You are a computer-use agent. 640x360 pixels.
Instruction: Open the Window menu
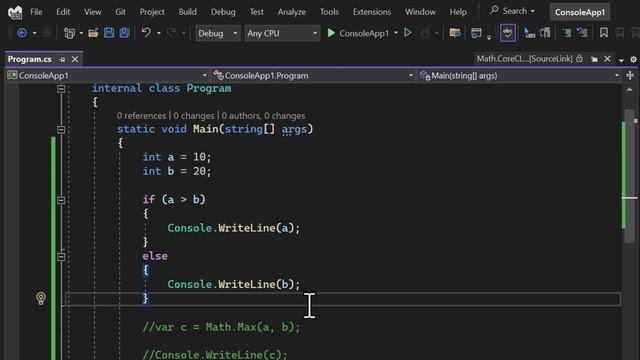(x=420, y=12)
